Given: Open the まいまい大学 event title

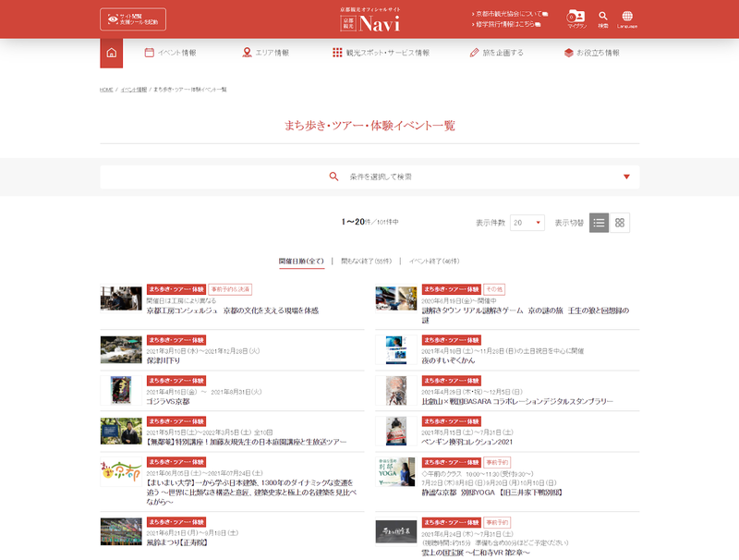Looking at the screenshot, I should [251, 493].
